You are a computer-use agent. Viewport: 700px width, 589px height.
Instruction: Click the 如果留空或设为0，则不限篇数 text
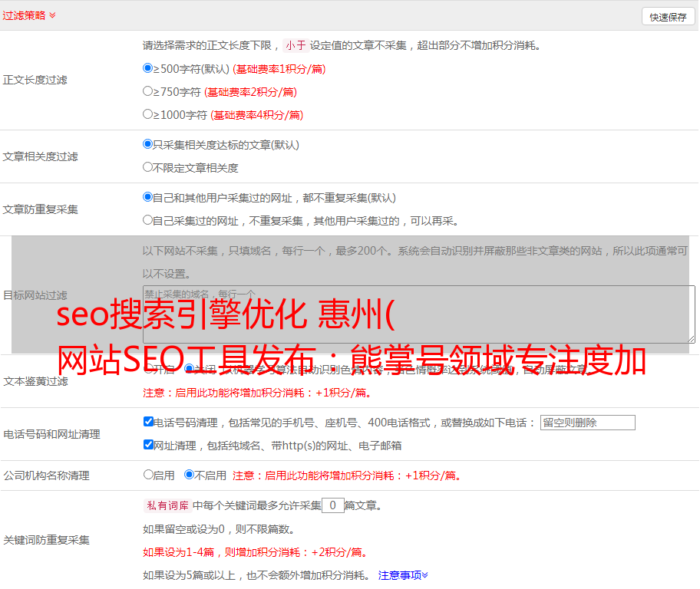click(219, 530)
